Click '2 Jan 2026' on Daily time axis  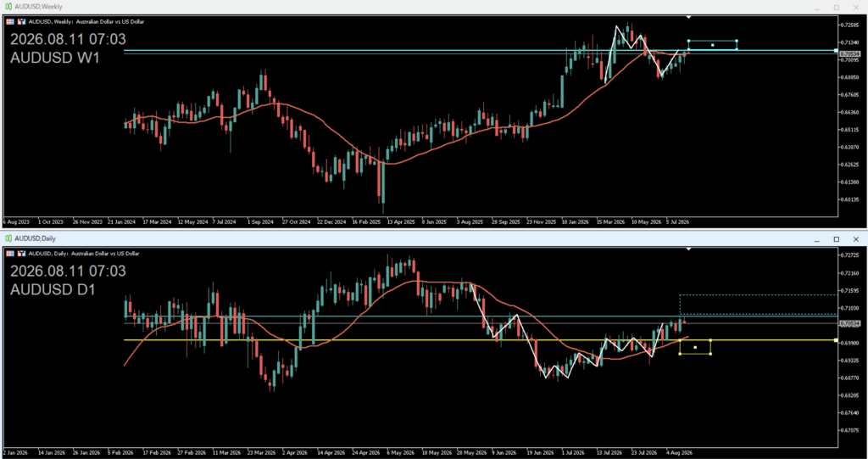15,453
